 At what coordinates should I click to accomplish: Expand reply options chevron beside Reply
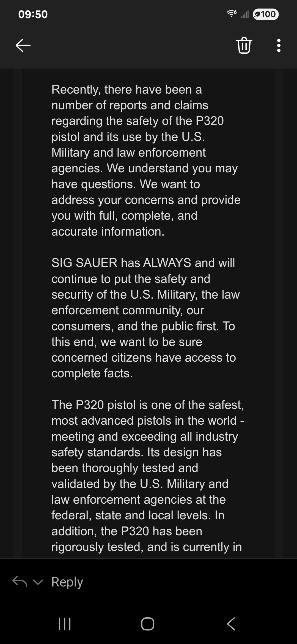coord(38,582)
